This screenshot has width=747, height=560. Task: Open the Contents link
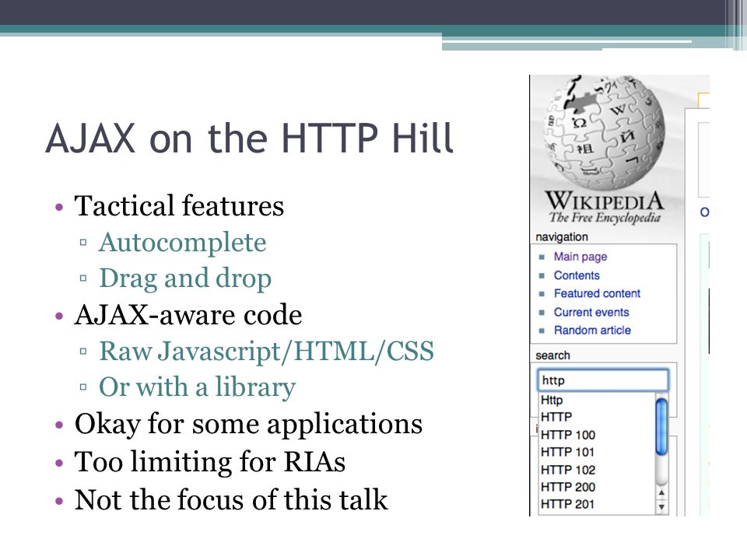coord(577,275)
